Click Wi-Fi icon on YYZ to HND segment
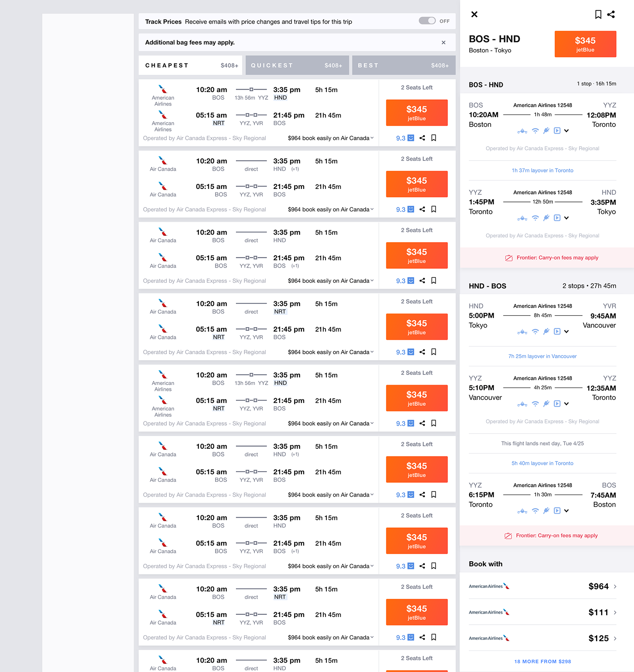The image size is (634, 672). point(535,218)
